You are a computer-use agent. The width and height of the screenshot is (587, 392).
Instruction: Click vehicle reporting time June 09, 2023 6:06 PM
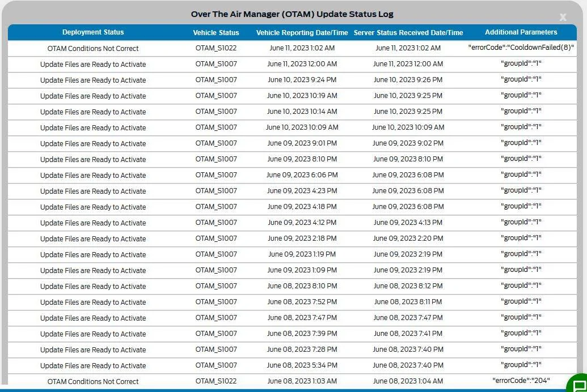(302, 174)
